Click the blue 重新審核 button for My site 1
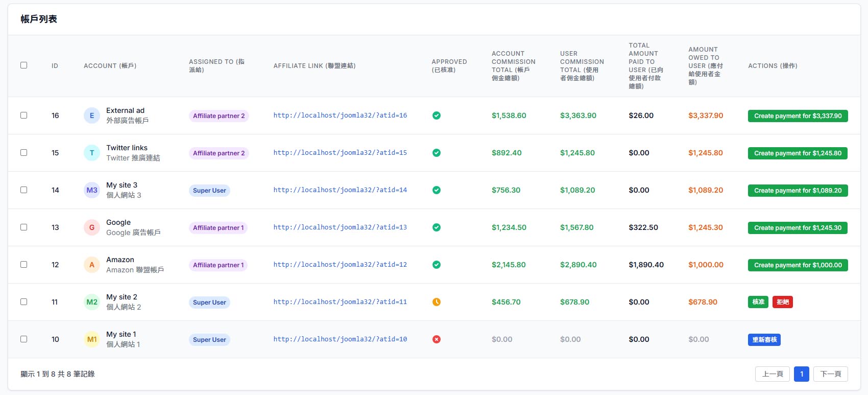 click(764, 340)
